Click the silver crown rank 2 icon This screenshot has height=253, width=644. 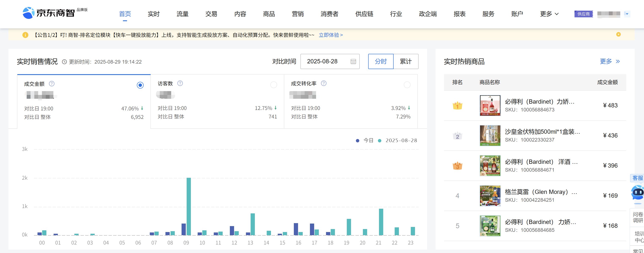pyautogui.click(x=457, y=136)
